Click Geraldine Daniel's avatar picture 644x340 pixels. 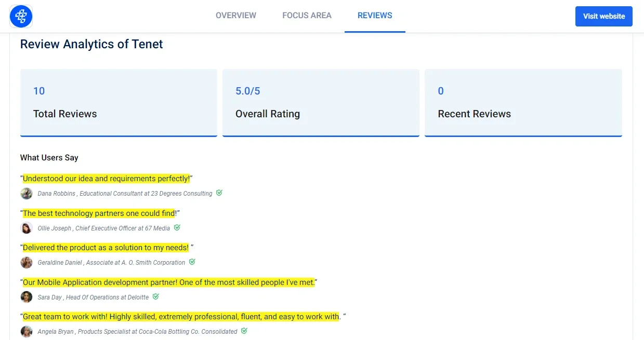[x=27, y=262]
